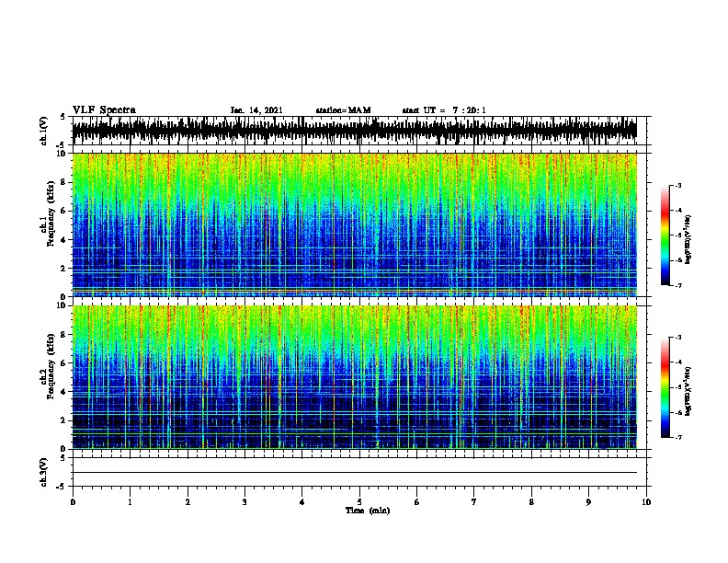The image size is (728, 563).
Task: Click the "VLF Spectra" title text
Action: pyautogui.click(x=104, y=110)
